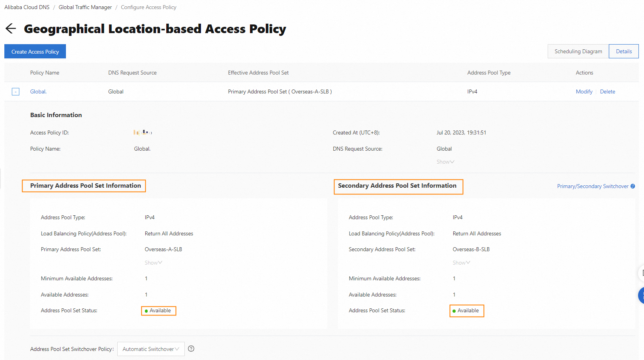This screenshot has width=644, height=360.
Task: Click the back arrow beside the page title
Action: pos(11,28)
